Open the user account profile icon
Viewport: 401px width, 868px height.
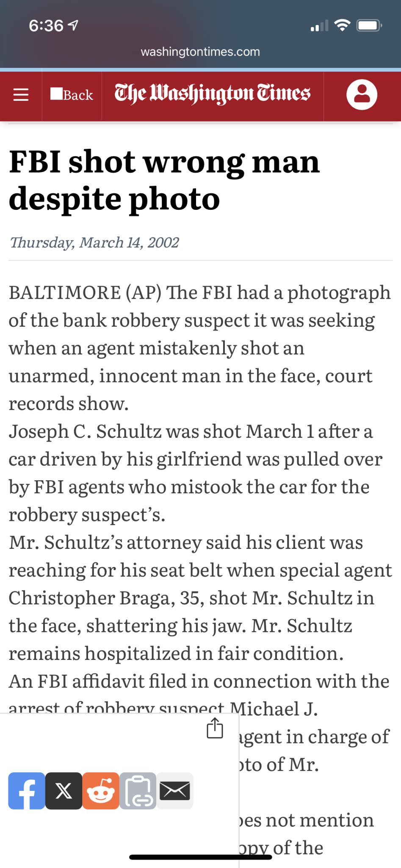[x=362, y=95]
